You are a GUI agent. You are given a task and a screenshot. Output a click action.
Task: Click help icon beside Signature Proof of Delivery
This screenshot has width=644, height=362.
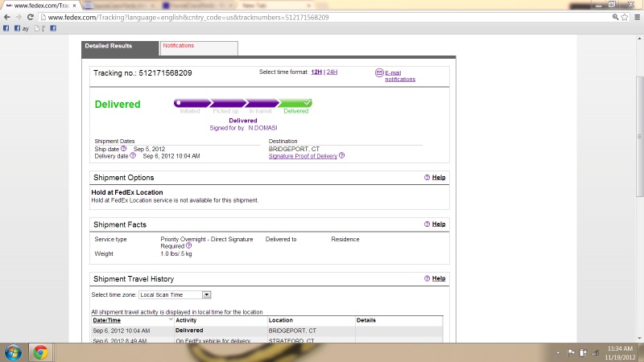pyautogui.click(x=341, y=155)
